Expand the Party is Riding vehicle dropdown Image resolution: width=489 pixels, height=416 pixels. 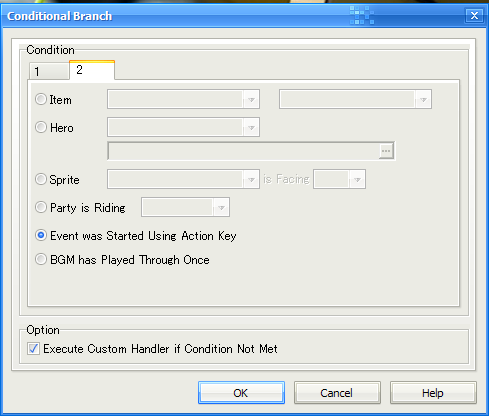pyautogui.click(x=185, y=207)
